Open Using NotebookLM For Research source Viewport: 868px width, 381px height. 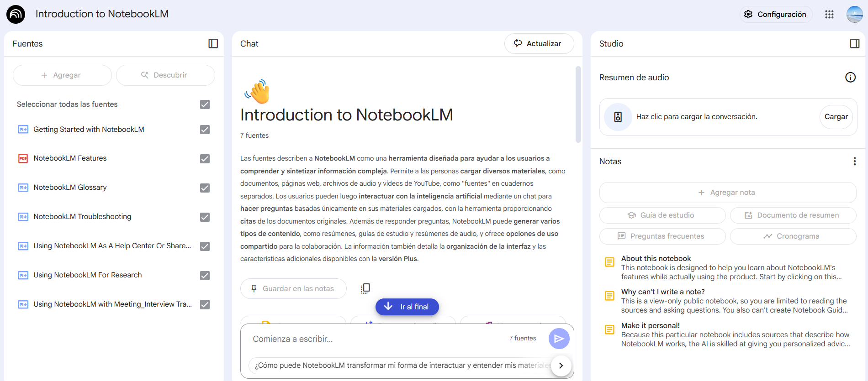tap(88, 275)
